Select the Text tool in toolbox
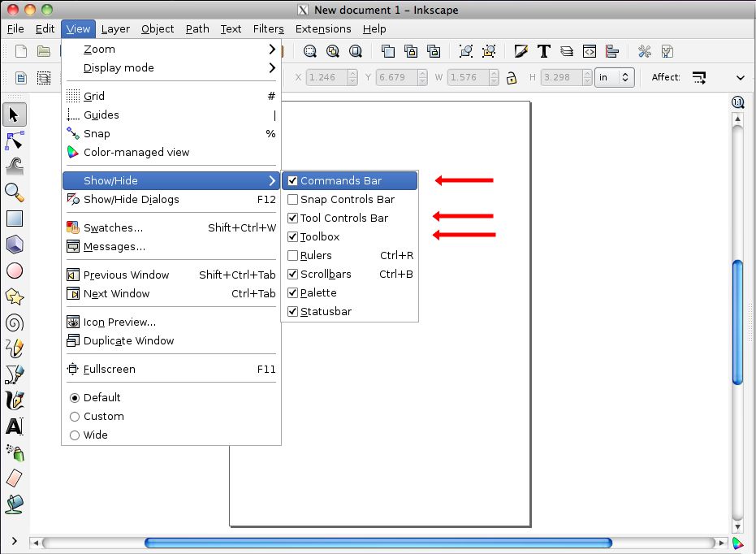The image size is (756, 554). [x=14, y=426]
